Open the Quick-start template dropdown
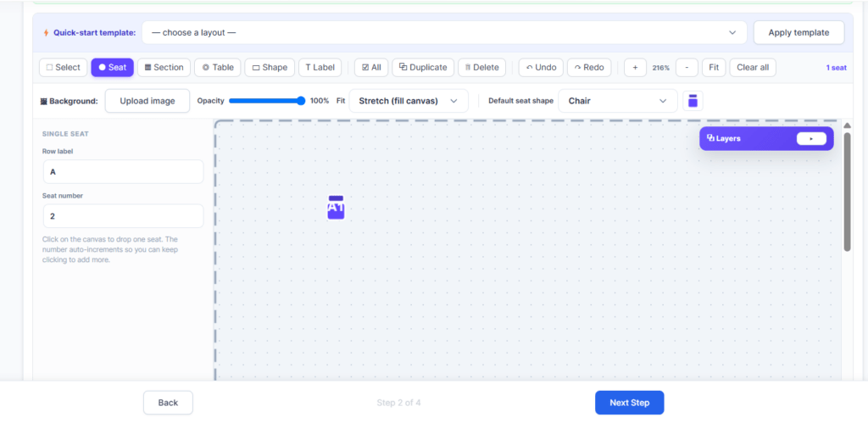868x423 pixels. click(x=444, y=33)
